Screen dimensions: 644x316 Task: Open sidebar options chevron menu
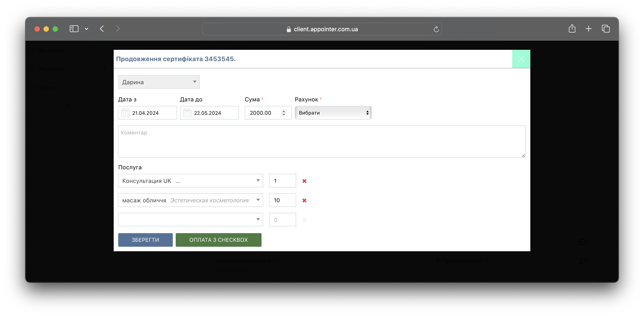[x=87, y=29]
